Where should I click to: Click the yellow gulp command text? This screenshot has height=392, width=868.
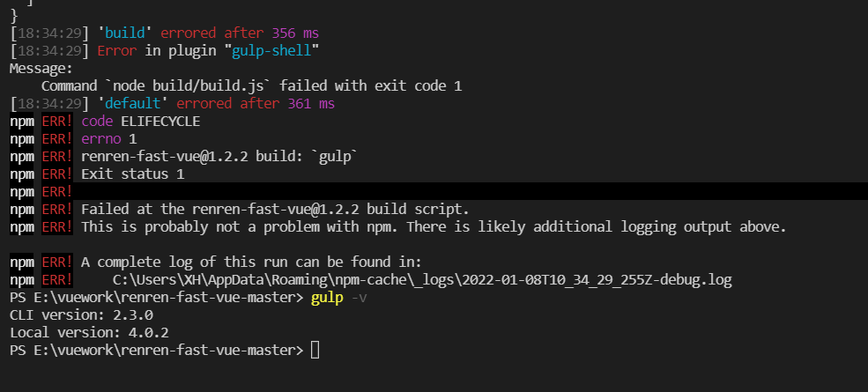pos(327,298)
